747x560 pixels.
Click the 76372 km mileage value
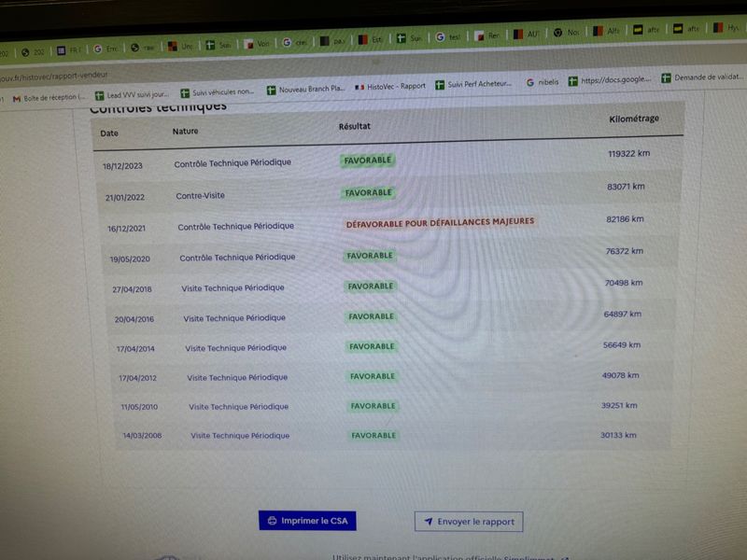coord(624,251)
